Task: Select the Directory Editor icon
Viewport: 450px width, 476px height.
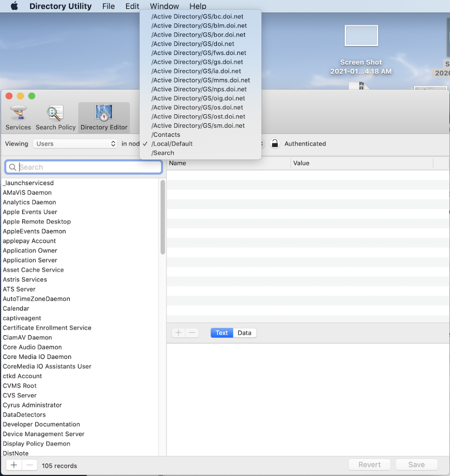Action: [x=104, y=112]
